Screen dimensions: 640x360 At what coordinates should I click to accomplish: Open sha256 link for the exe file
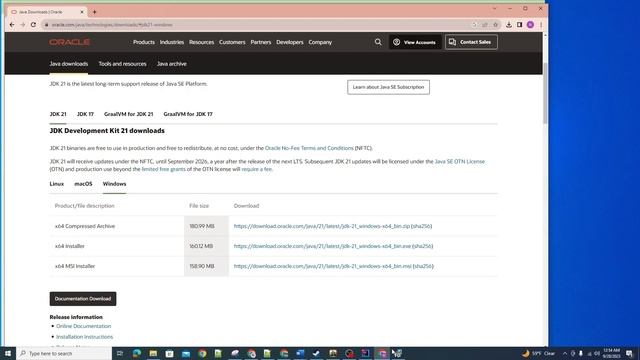point(423,246)
